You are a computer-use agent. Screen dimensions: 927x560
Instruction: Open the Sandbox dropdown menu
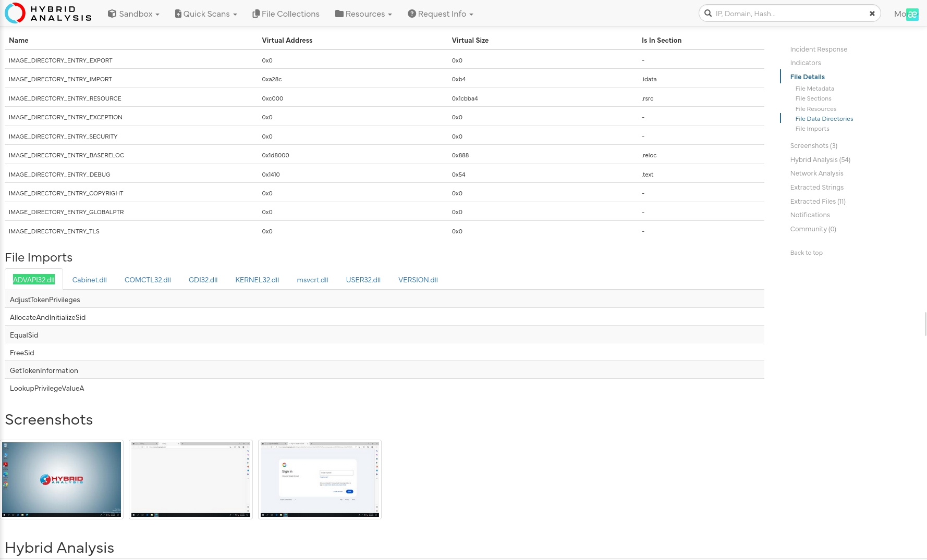[133, 14]
